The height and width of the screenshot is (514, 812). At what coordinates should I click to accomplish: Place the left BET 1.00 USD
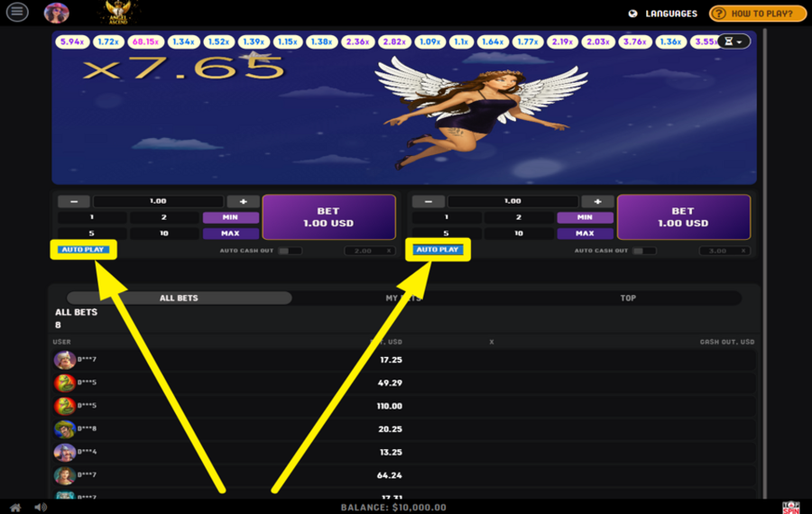coord(328,217)
